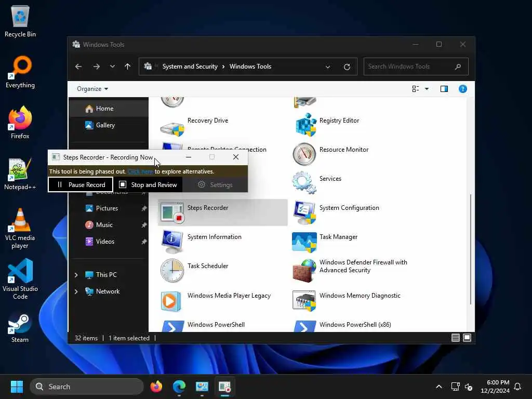This screenshot has height=399, width=532.
Task: Go up one folder level
Action: [x=127, y=66]
